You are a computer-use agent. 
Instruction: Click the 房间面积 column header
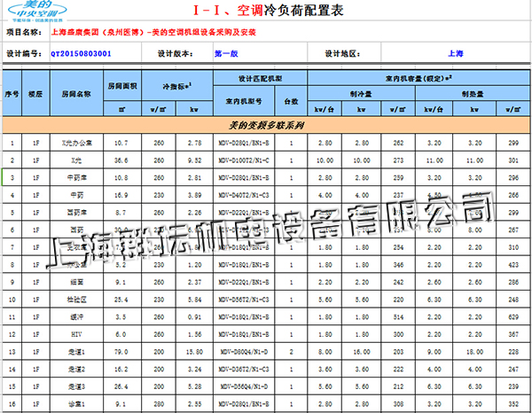122,86
